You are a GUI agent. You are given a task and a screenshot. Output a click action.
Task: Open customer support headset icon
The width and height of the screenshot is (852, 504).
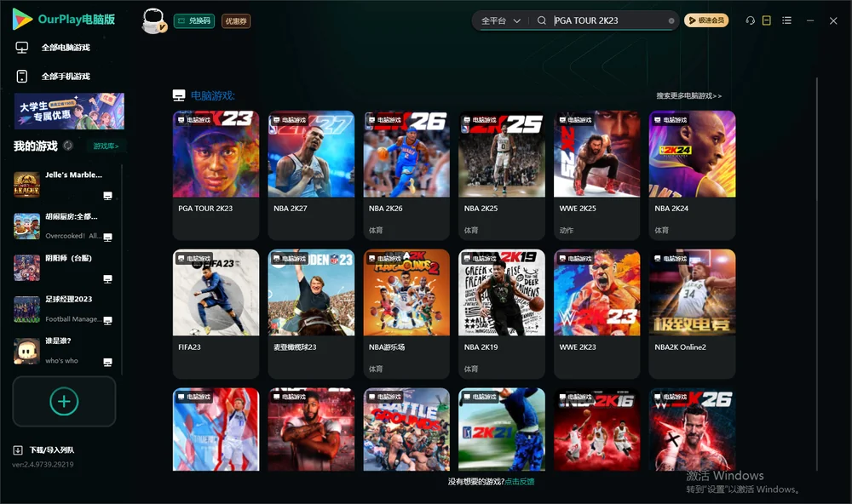pyautogui.click(x=751, y=20)
